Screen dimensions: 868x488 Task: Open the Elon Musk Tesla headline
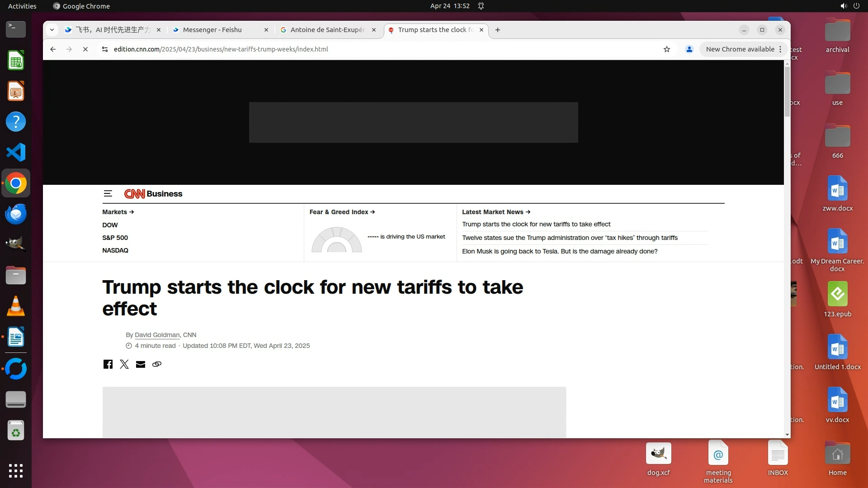560,251
